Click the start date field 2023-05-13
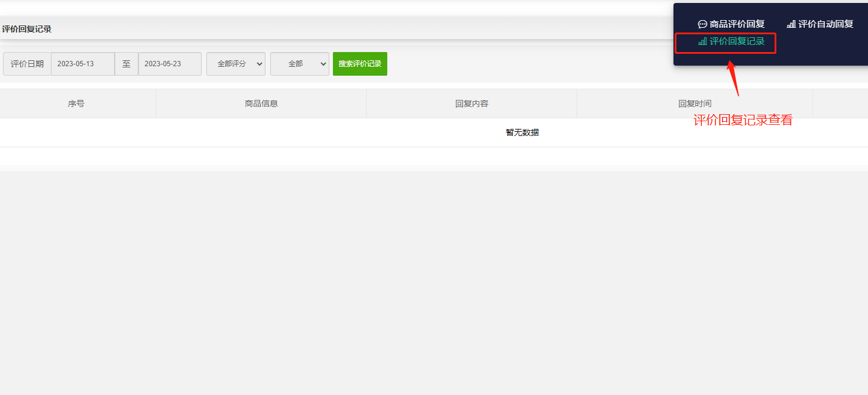 (x=83, y=64)
